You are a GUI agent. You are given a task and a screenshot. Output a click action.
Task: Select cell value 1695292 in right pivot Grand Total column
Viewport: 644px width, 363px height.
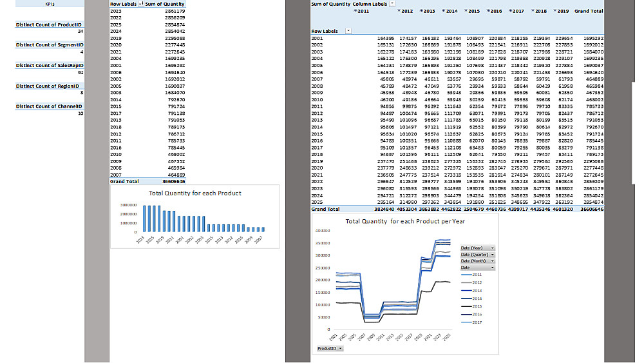(593, 38)
